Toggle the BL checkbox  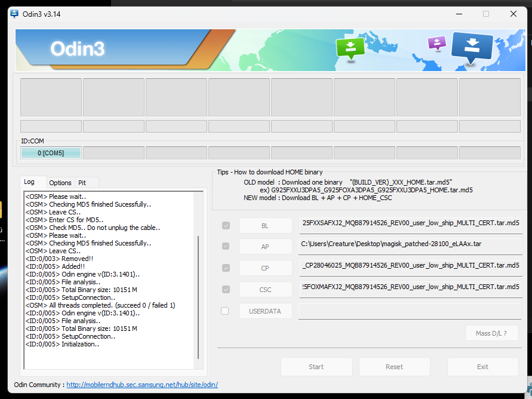(x=226, y=226)
